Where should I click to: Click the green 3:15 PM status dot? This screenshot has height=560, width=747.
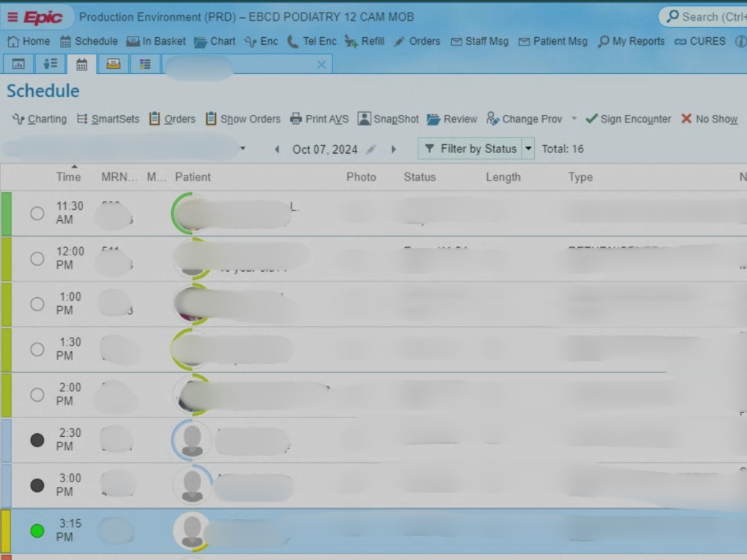(37, 530)
